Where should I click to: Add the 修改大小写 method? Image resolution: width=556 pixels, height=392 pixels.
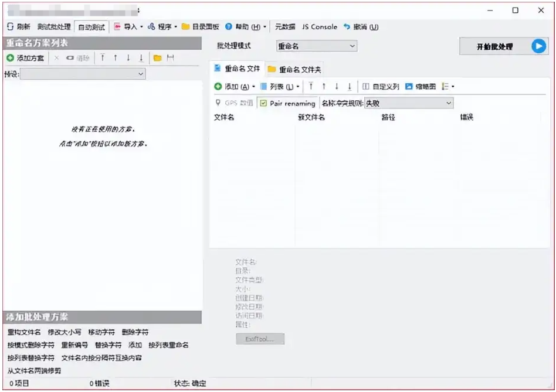tap(64, 332)
